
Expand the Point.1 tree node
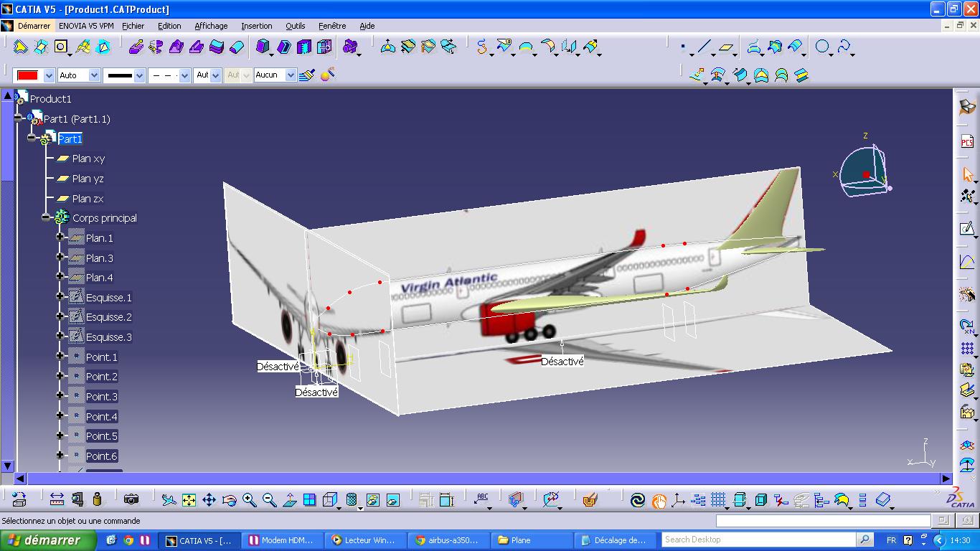coord(60,356)
